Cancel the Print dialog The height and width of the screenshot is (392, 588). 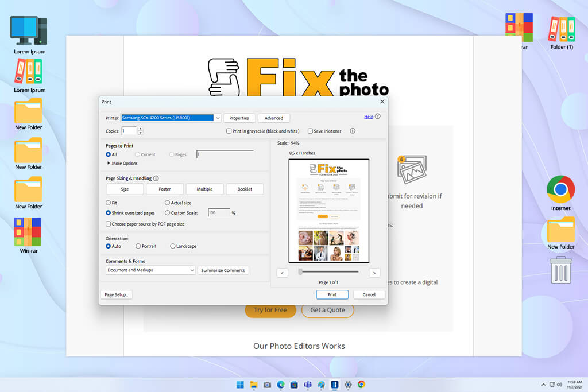(x=369, y=294)
